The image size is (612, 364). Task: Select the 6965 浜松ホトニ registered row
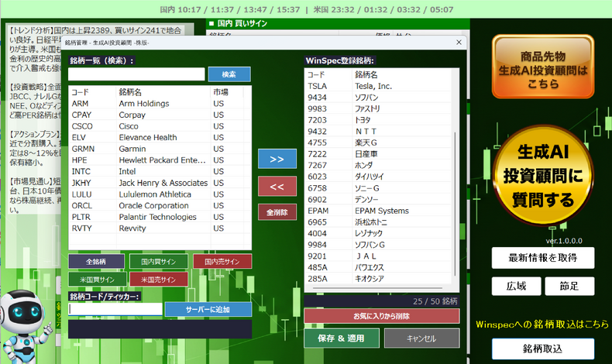[378, 222]
